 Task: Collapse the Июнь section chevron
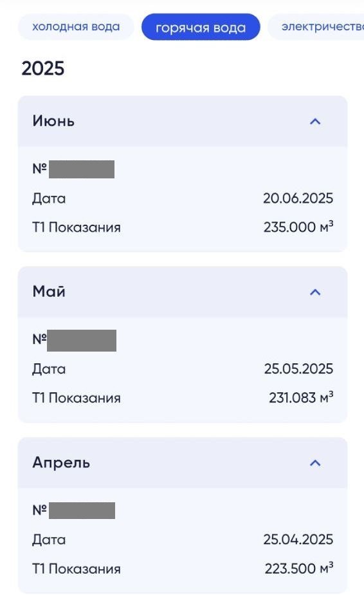coord(315,122)
